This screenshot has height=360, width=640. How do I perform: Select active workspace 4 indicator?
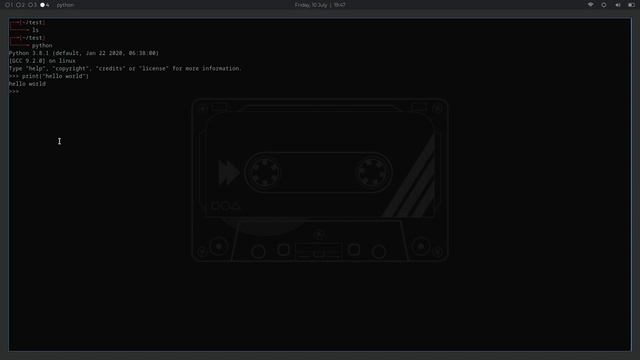click(44, 5)
